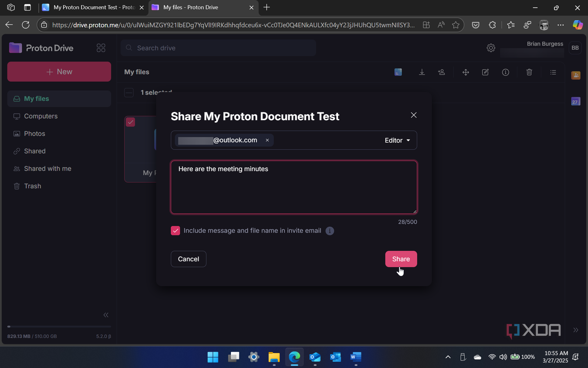This screenshot has height=368, width=588.
Task: Expand the right side panel chevron
Action: click(576, 330)
